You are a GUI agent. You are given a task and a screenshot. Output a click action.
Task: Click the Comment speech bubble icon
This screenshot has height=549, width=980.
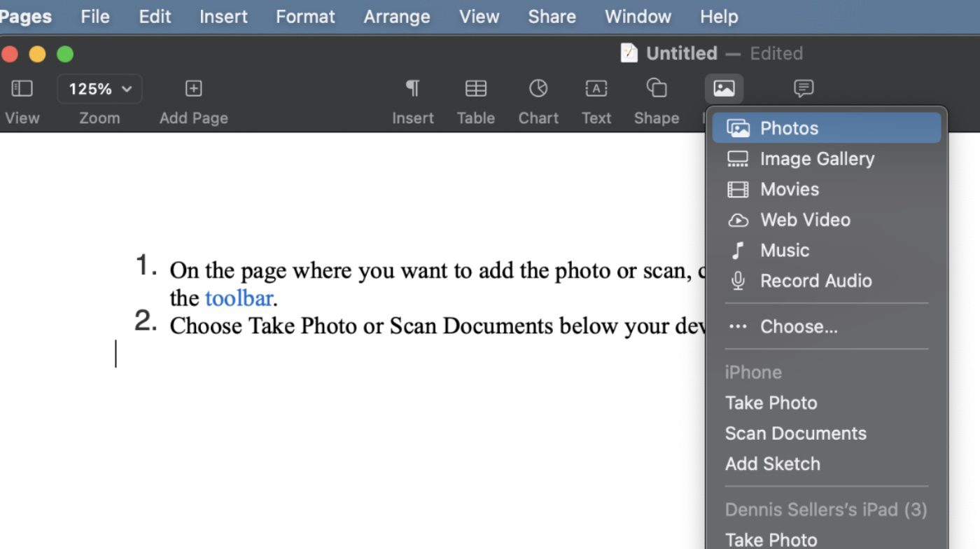(803, 89)
